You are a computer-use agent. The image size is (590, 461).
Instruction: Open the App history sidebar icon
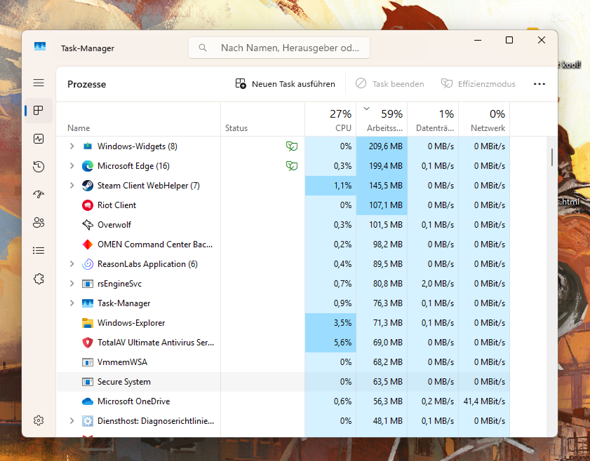click(38, 167)
